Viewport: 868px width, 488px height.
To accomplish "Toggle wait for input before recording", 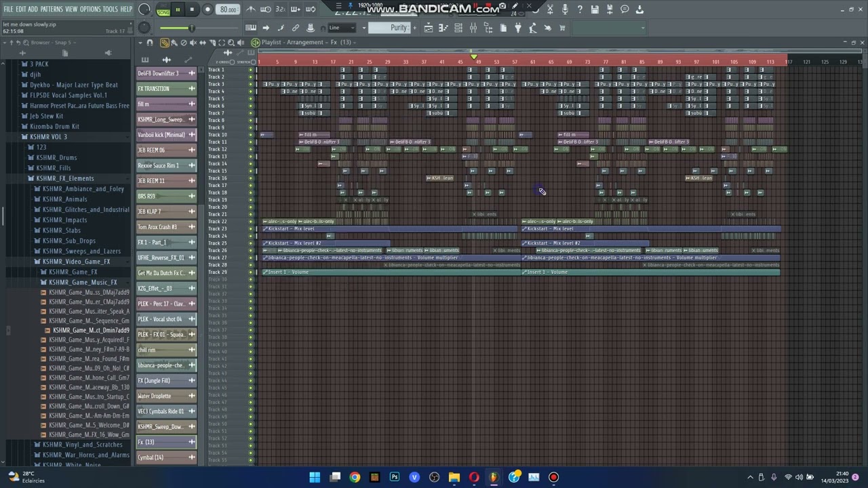I will [x=266, y=9].
